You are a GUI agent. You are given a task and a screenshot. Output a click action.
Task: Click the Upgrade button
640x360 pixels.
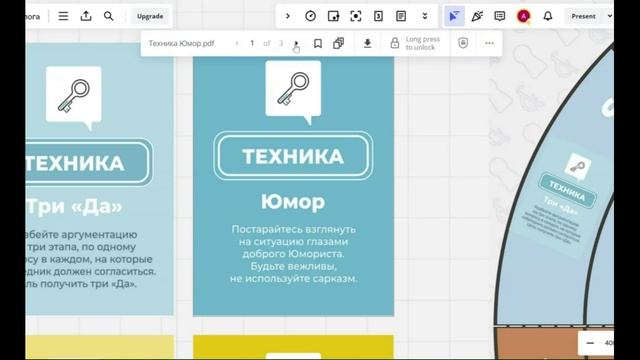click(150, 16)
